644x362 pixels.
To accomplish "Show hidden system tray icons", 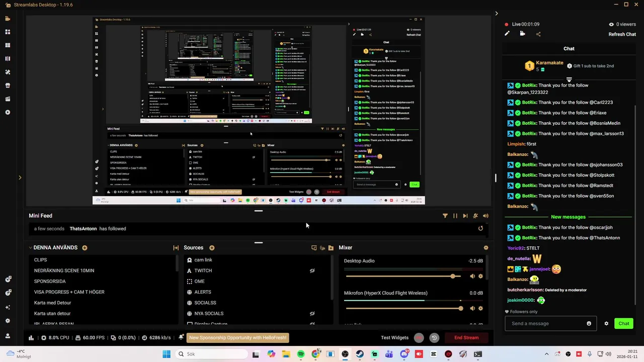I will pos(546,354).
